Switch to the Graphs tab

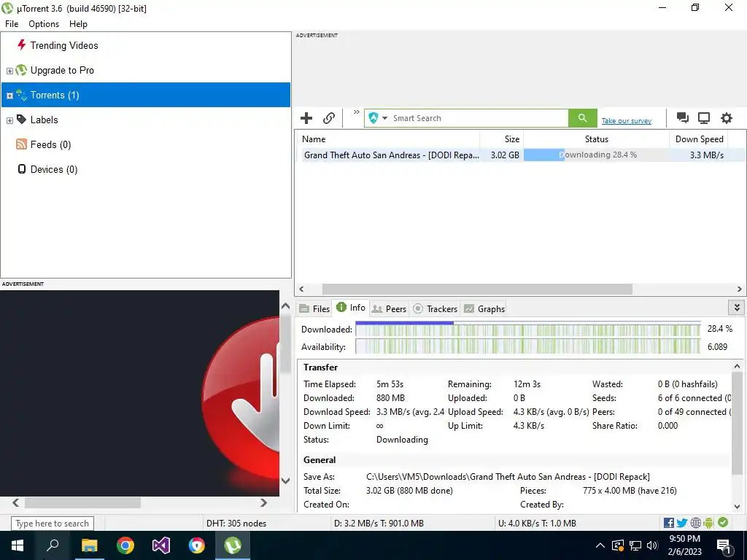click(484, 308)
